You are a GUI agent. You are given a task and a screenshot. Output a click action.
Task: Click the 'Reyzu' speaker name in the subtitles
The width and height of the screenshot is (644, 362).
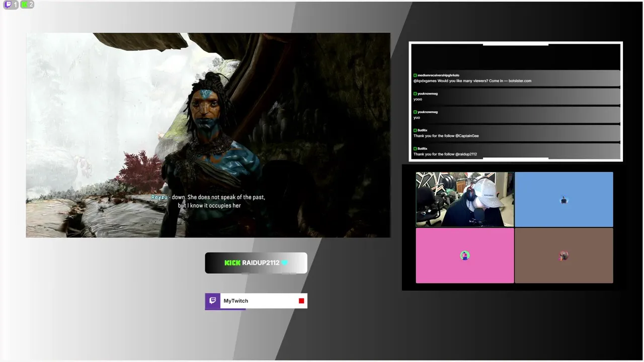tap(159, 197)
